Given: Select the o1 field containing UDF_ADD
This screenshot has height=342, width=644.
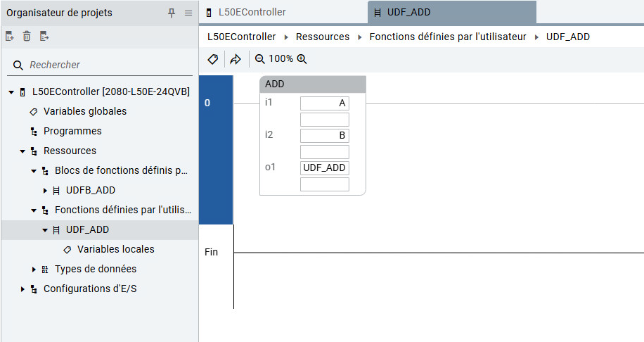Looking at the screenshot, I should point(325,167).
